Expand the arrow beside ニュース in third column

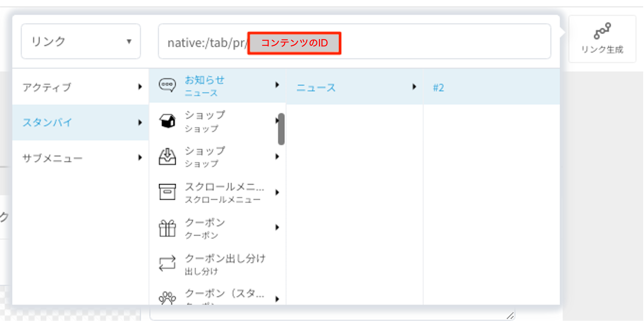click(414, 87)
